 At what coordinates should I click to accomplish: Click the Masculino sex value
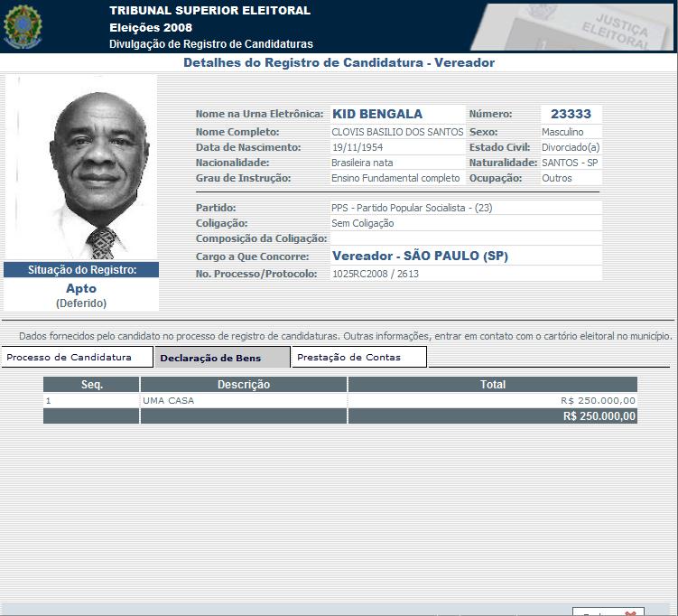pos(562,132)
